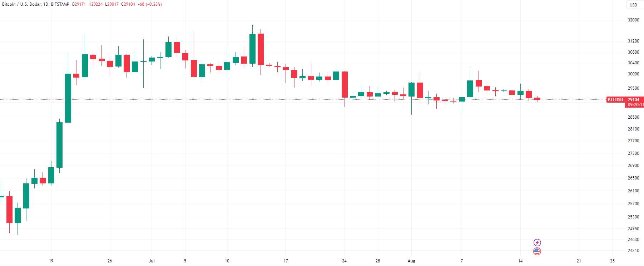The width and height of the screenshot is (644, 266).
Task: Click the low value L29017 in legend
Action: [x=112, y=4]
